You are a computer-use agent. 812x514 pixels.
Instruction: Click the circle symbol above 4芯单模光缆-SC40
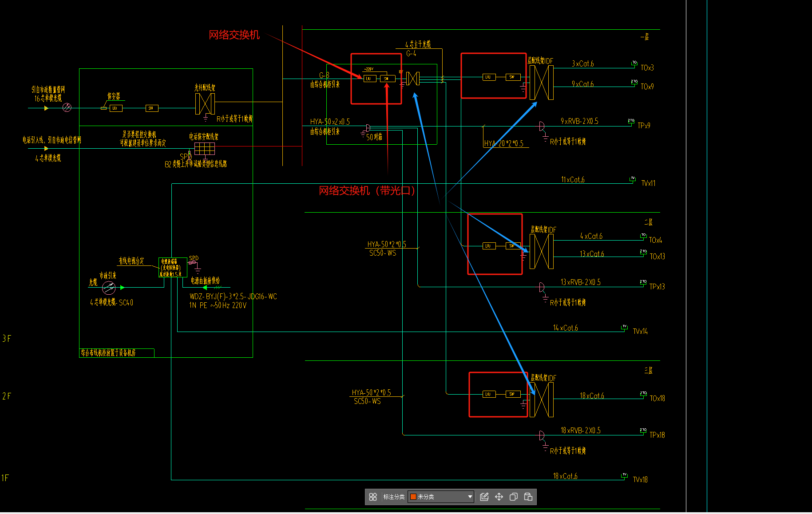pyautogui.click(x=109, y=288)
